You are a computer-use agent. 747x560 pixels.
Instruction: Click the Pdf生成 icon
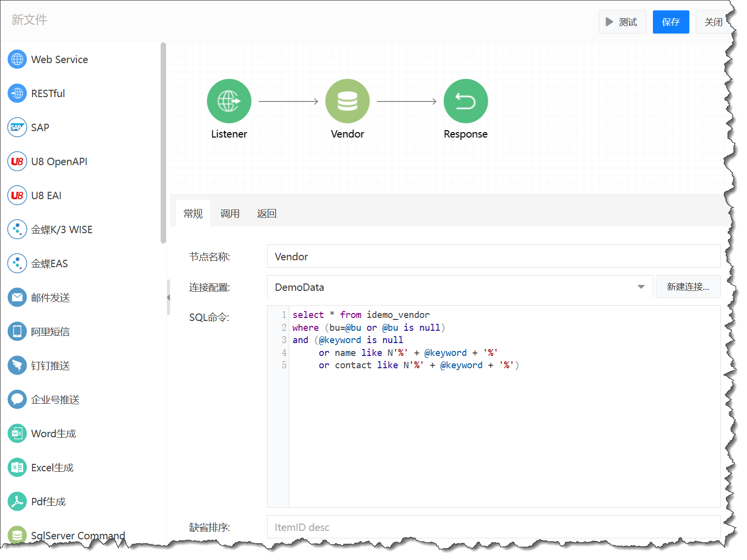coord(17,502)
